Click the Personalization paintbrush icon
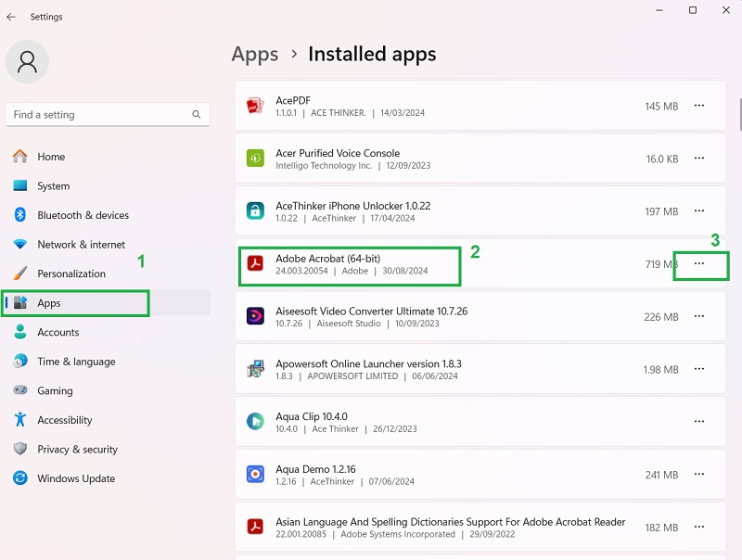The width and height of the screenshot is (742, 560). coord(19,273)
